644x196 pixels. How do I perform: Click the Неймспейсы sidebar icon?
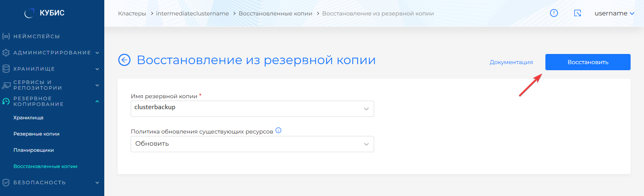click(x=6, y=37)
